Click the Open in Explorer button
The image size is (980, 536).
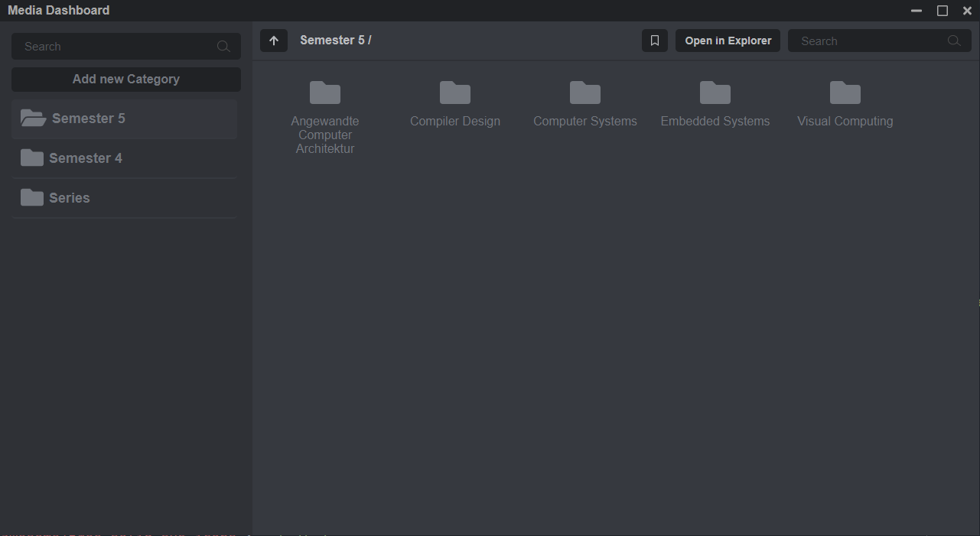[x=728, y=41]
